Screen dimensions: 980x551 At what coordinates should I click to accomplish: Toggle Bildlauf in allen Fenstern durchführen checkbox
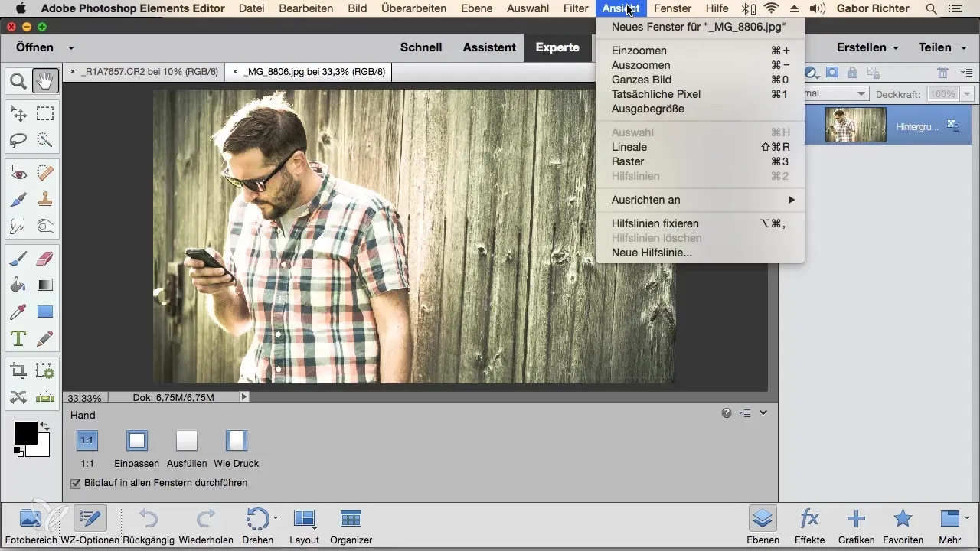76,483
